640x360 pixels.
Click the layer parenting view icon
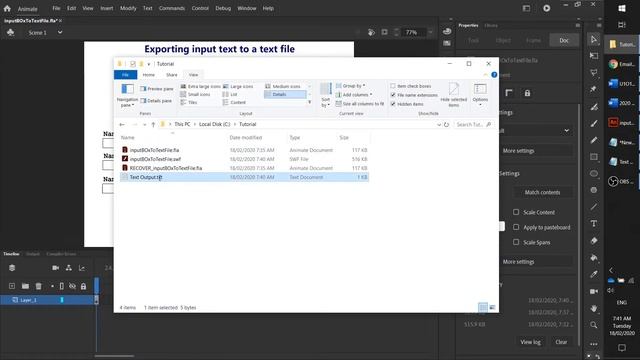click(69, 268)
